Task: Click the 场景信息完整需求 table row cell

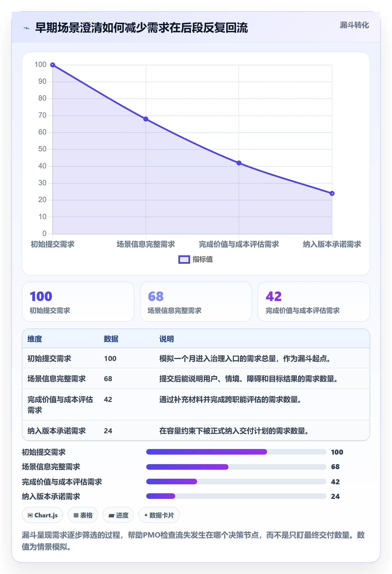Action: point(57,379)
